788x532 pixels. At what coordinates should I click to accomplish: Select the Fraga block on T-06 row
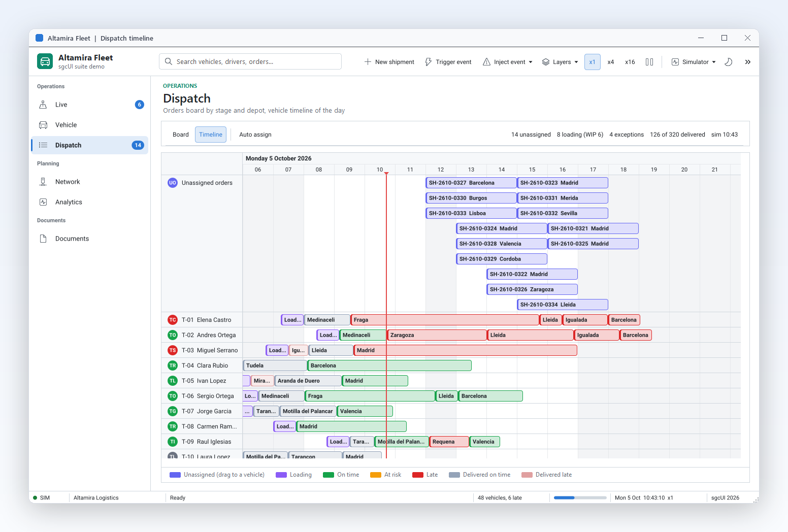370,396
